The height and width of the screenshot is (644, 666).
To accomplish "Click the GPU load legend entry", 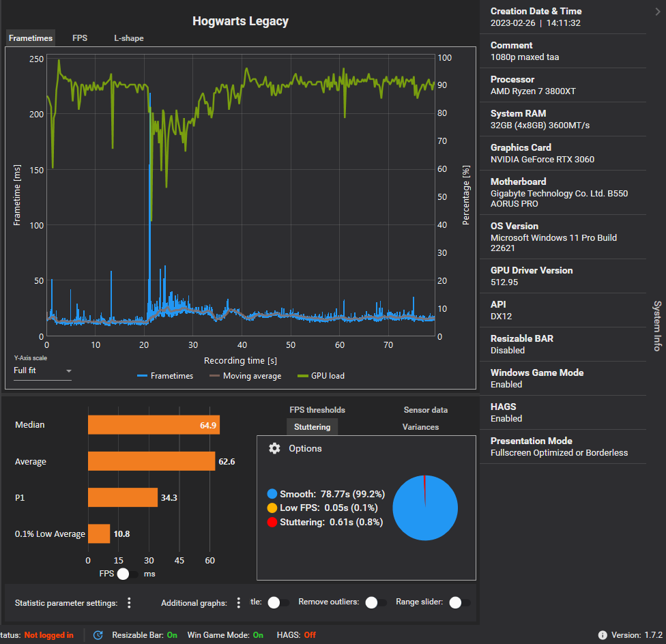I will pyautogui.click(x=321, y=376).
